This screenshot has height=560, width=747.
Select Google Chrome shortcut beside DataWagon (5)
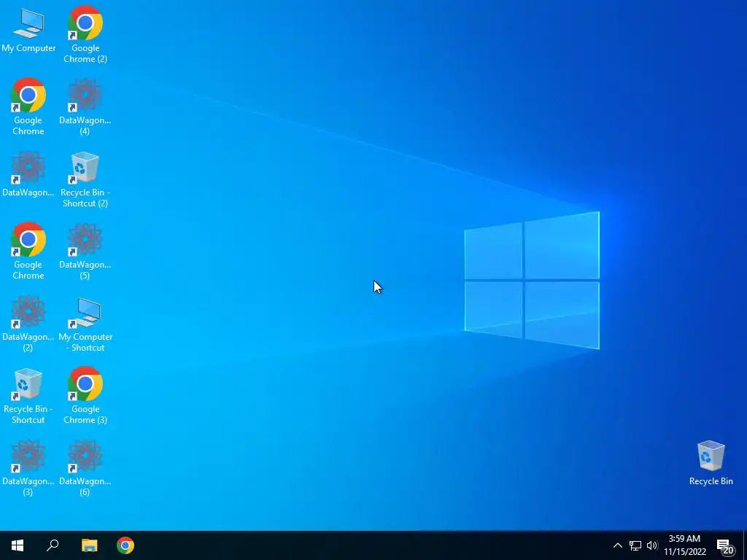pos(28,251)
